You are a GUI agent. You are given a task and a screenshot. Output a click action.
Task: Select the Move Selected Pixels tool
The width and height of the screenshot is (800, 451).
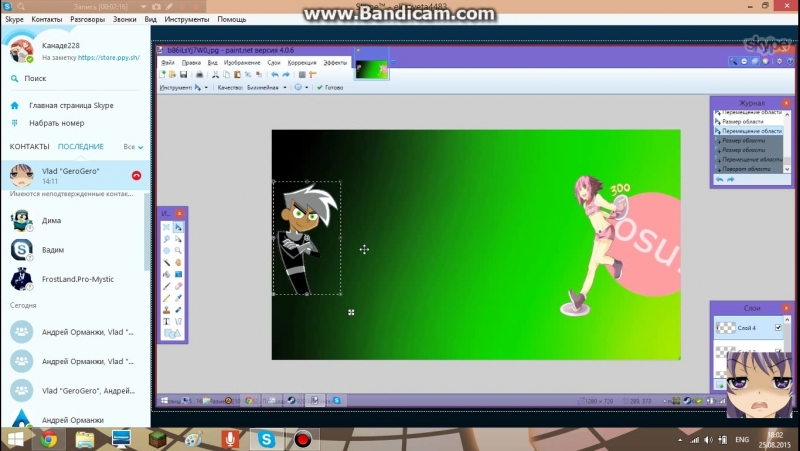[178, 227]
